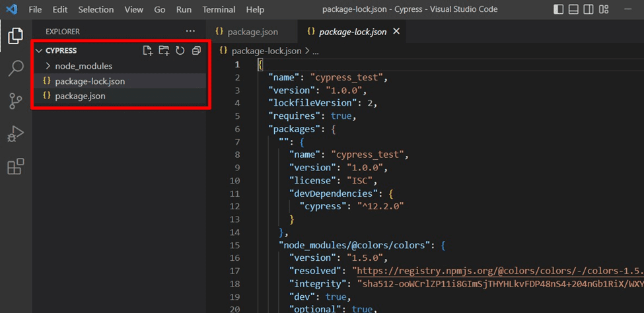Toggle the primary sidebar layout button

[x=559, y=10]
